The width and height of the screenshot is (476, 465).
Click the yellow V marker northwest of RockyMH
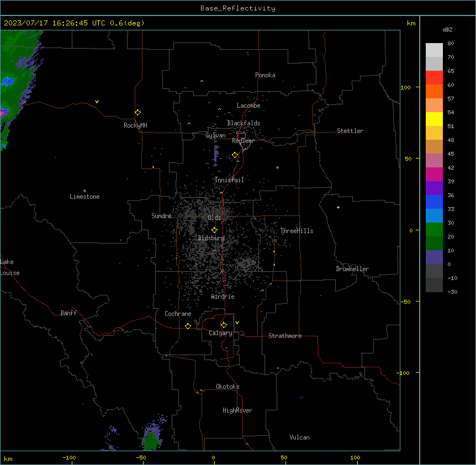[x=97, y=102]
